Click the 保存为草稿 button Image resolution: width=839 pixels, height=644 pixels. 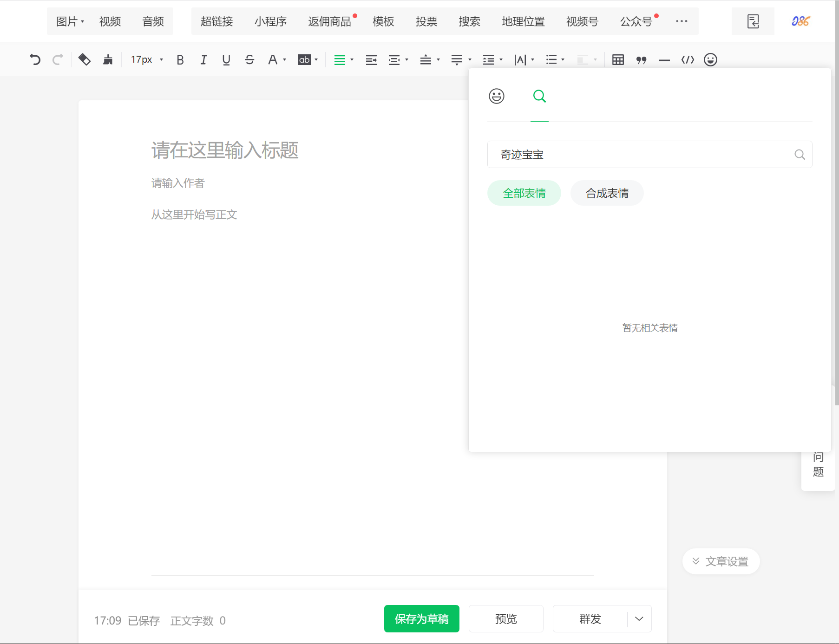[x=421, y=619]
